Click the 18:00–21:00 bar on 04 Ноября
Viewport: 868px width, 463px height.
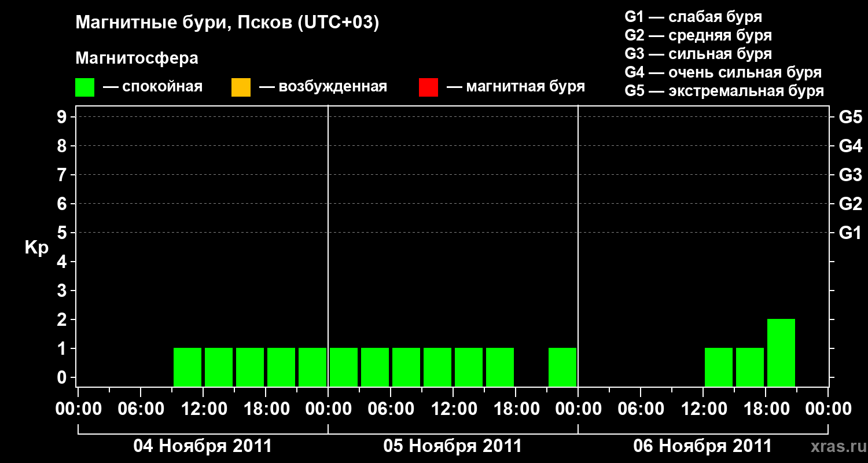pyautogui.click(x=281, y=367)
